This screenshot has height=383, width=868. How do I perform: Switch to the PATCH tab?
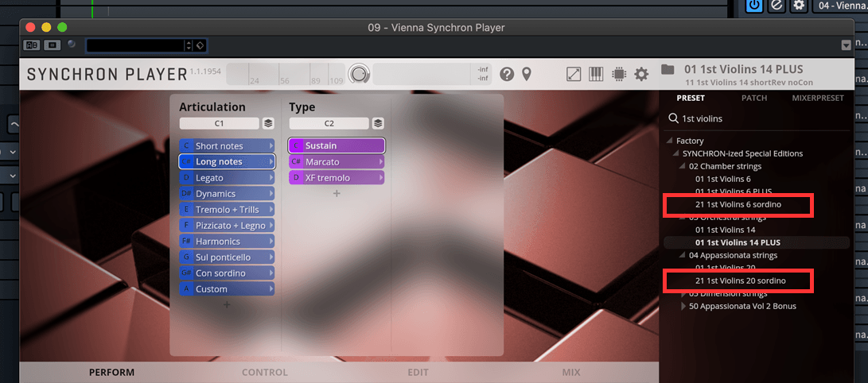[x=754, y=98]
